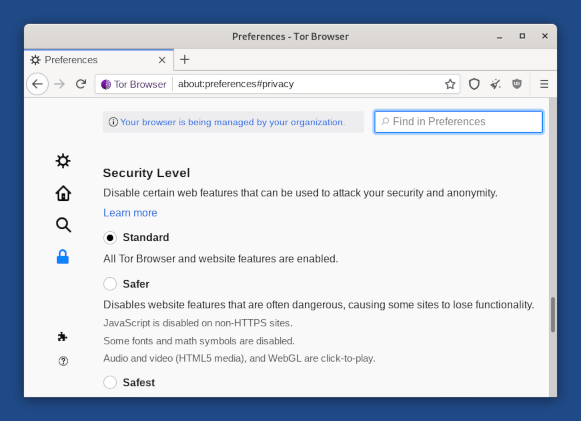Screen dimensions: 581x421
Task: Select the Privacy & Security lock icon
Action: click(x=63, y=257)
